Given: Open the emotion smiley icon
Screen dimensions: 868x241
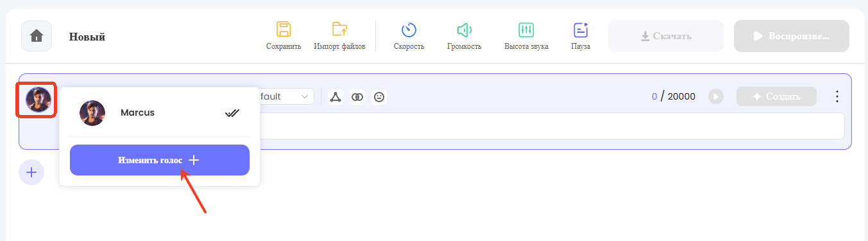Looking at the screenshot, I should [x=379, y=97].
